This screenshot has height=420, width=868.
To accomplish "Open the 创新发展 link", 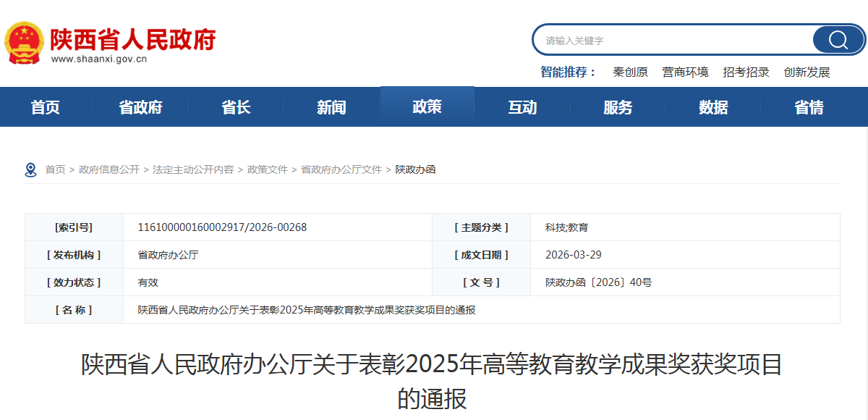I will click(x=806, y=72).
